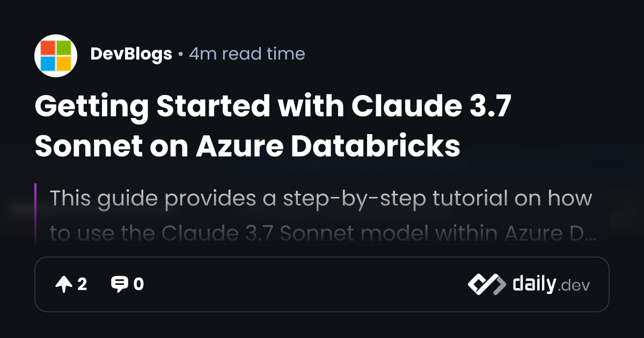
Task: Click the "Sonnet on Azure Databricks" headline line
Action: click(x=247, y=145)
